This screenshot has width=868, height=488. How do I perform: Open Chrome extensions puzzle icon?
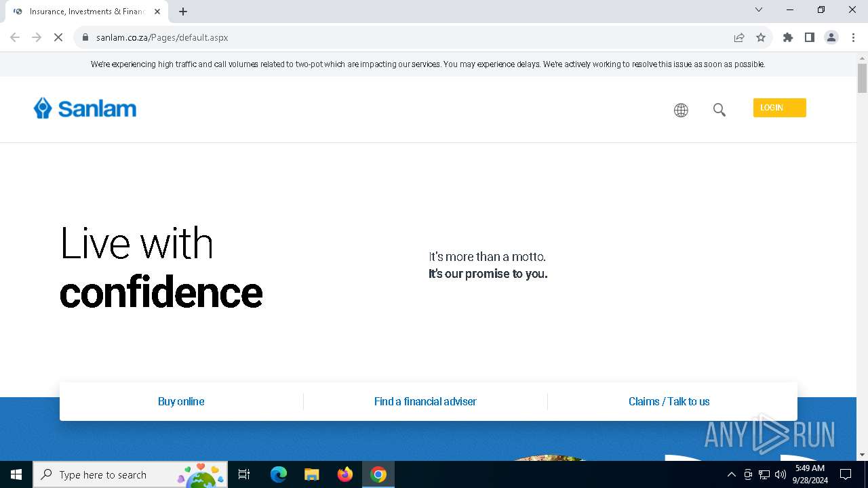pos(788,37)
